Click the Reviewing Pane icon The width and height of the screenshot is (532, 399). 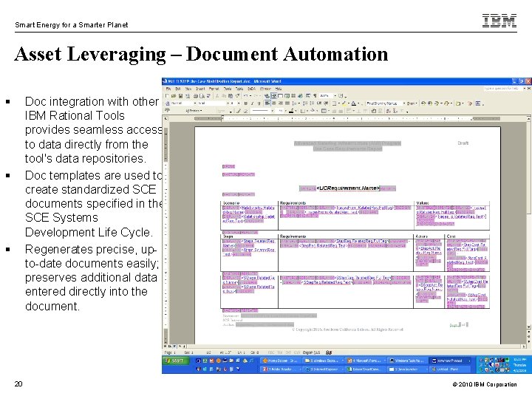(478, 103)
